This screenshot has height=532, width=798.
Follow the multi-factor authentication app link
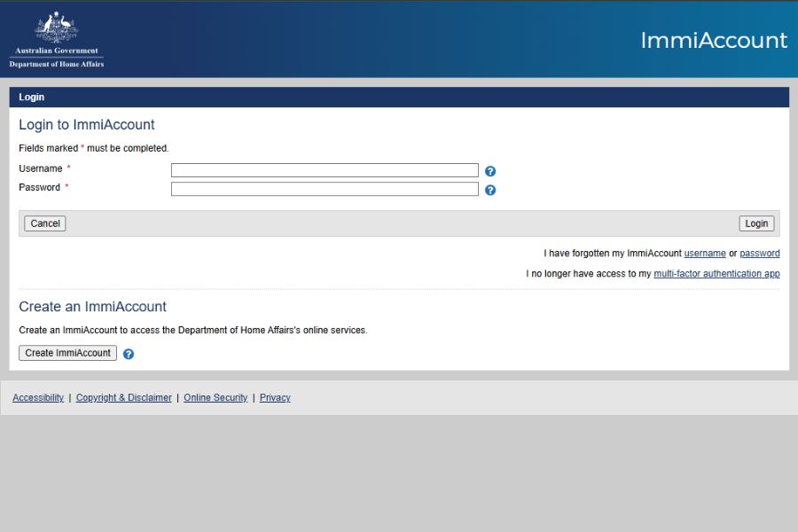point(716,274)
